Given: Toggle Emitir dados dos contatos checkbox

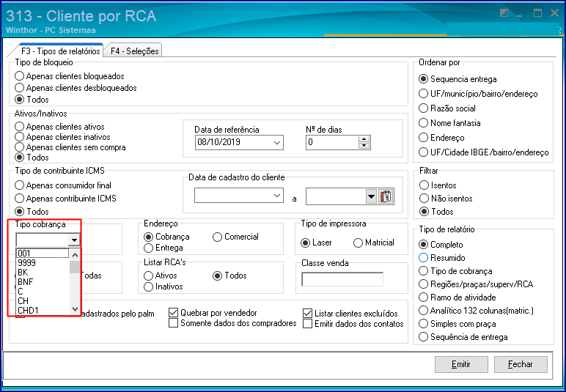Looking at the screenshot, I should [307, 323].
